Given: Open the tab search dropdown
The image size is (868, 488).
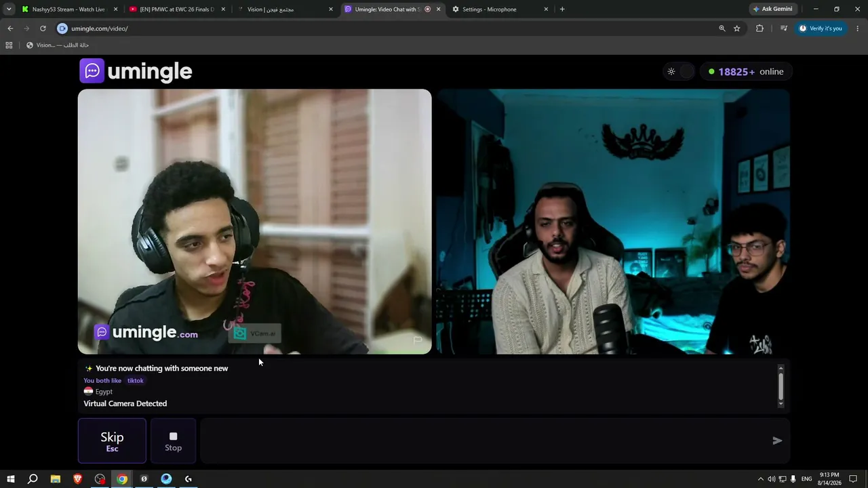Looking at the screenshot, I should [9, 9].
